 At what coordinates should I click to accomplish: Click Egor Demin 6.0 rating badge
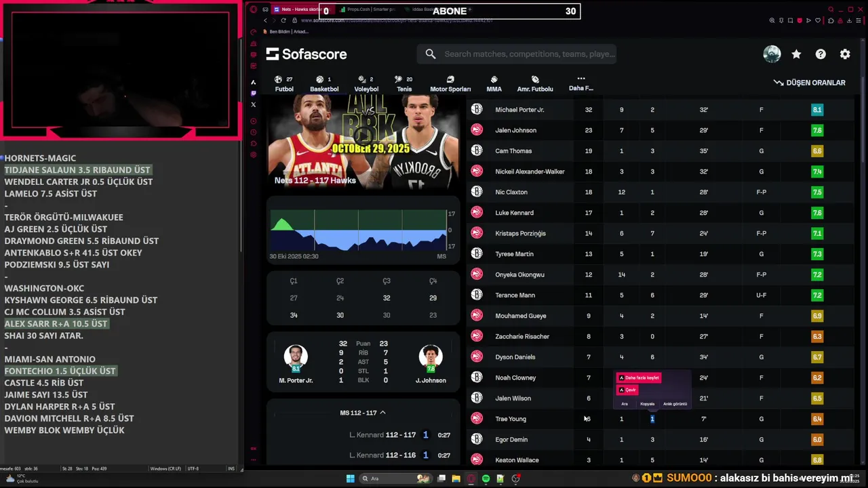tap(817, 439)
